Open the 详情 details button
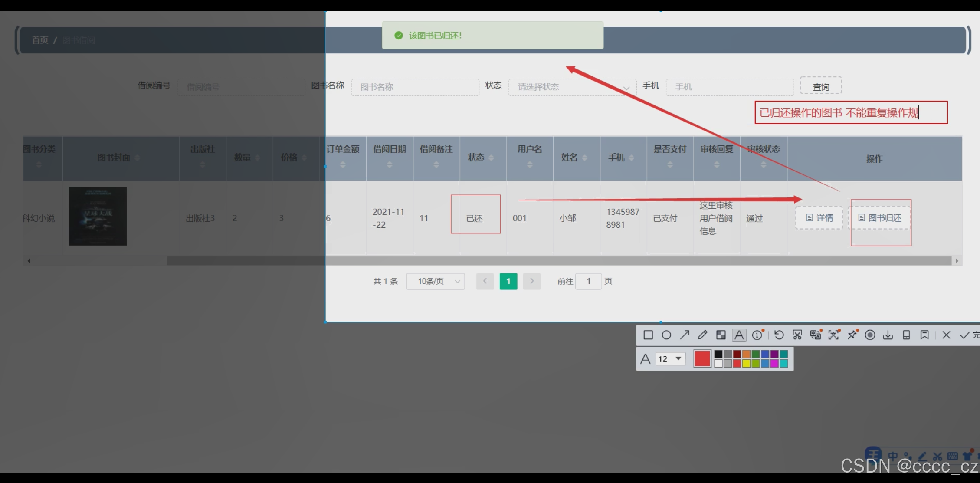 [x=819, y=218]
